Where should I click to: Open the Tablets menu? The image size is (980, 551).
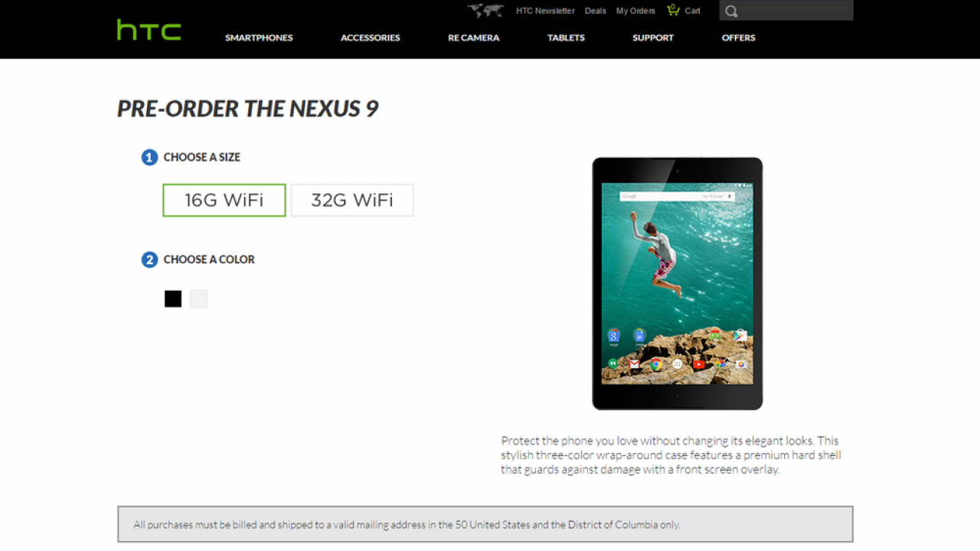click(x=566, y=37)
